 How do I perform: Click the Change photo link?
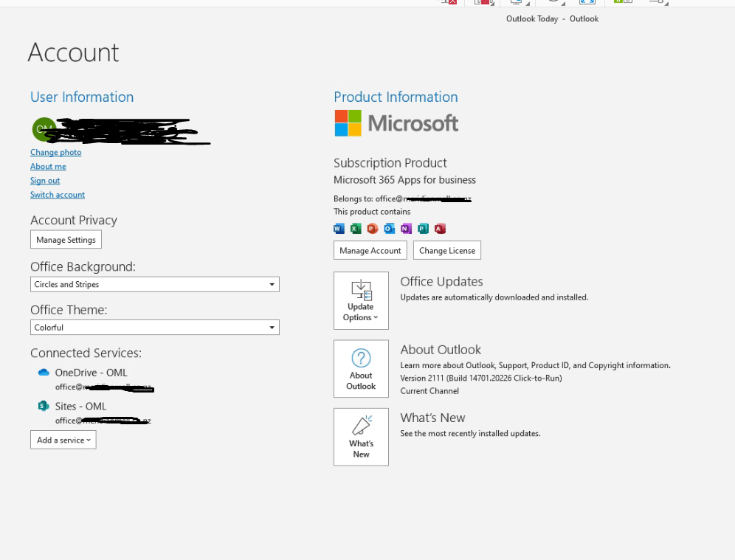[x=56, y=152]
